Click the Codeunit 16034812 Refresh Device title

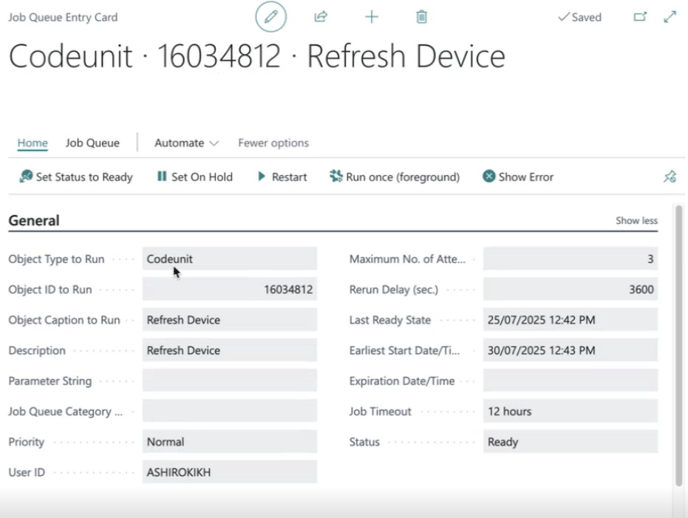point(257,56)
